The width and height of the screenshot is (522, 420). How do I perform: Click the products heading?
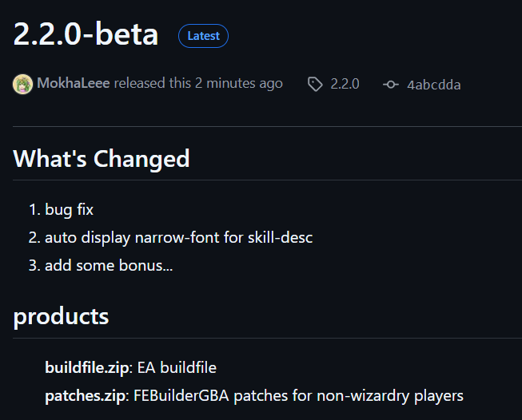tap(61, 316)
